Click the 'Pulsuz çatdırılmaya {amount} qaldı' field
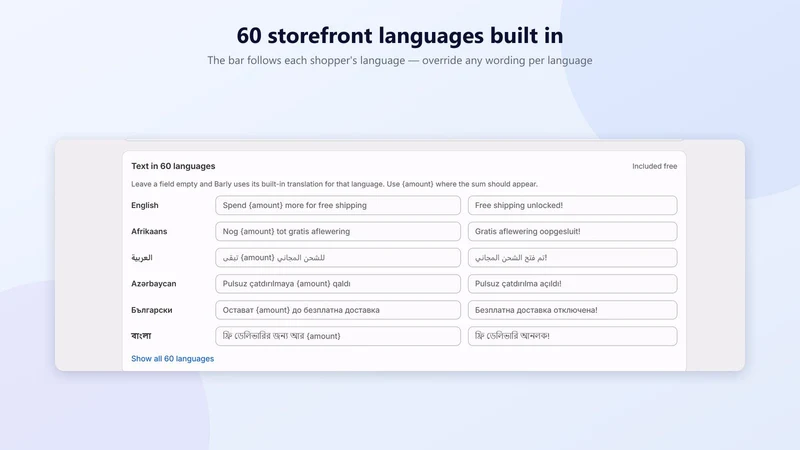800x450 pixels. (338, 284)
